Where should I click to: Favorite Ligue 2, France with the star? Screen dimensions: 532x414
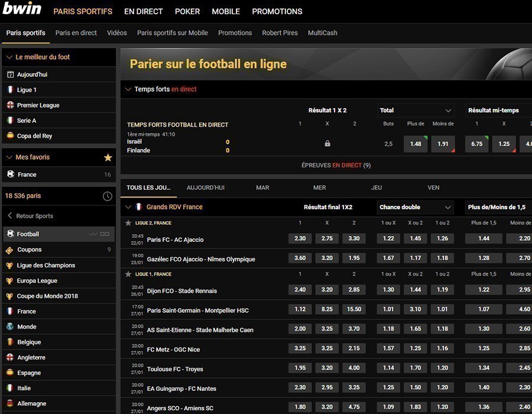point(128,223)
